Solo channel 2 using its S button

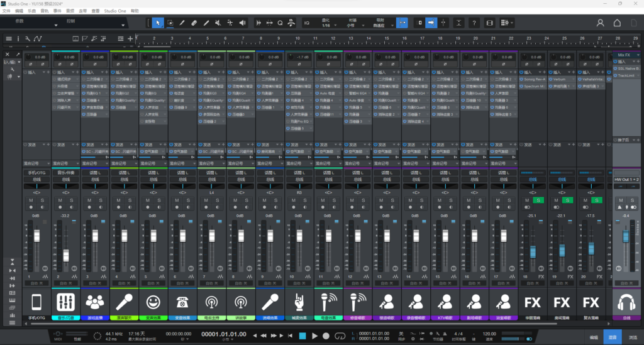72,200
